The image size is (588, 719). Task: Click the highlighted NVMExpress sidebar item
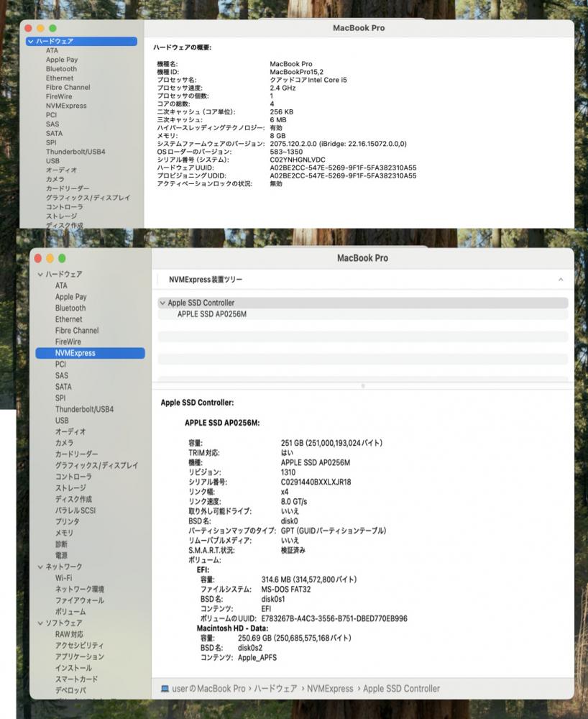click(x=91, y=353)
